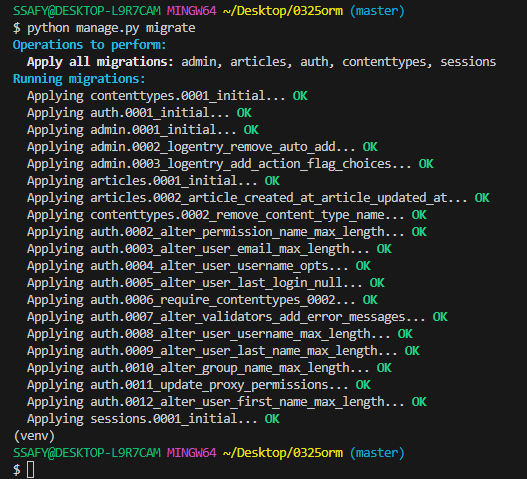Click the 'Operations to perform:' heading
The height and width of the screenshot is (479, 527).
[x=89, y=45]
